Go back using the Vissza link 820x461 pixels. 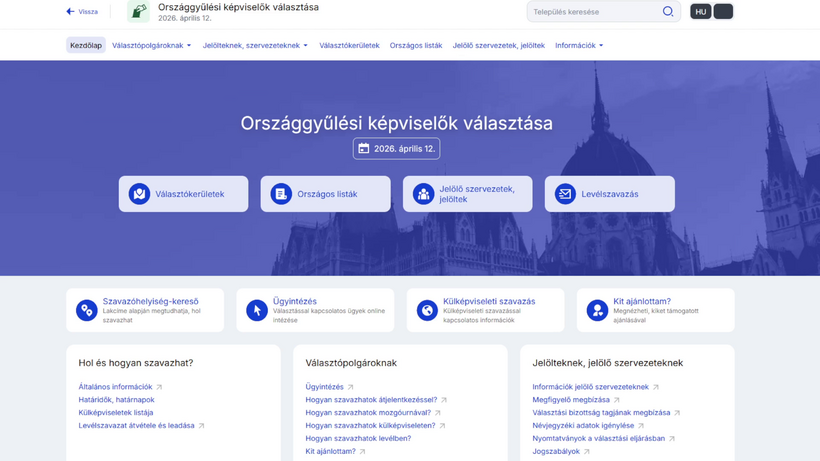82,12
